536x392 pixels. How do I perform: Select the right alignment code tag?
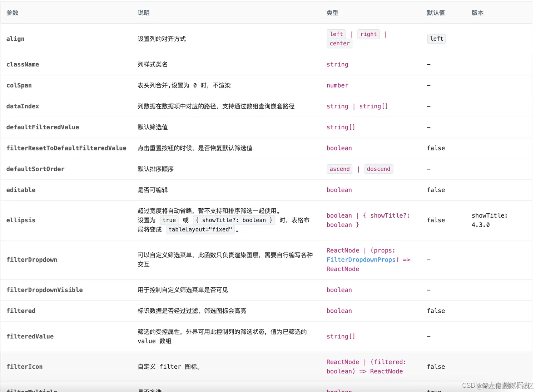368,34
